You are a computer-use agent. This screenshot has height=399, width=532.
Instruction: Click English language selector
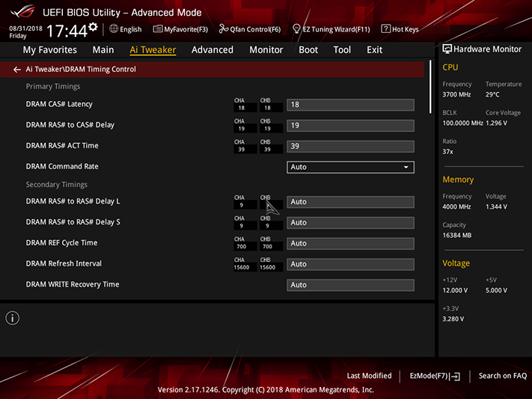point(126,29)
